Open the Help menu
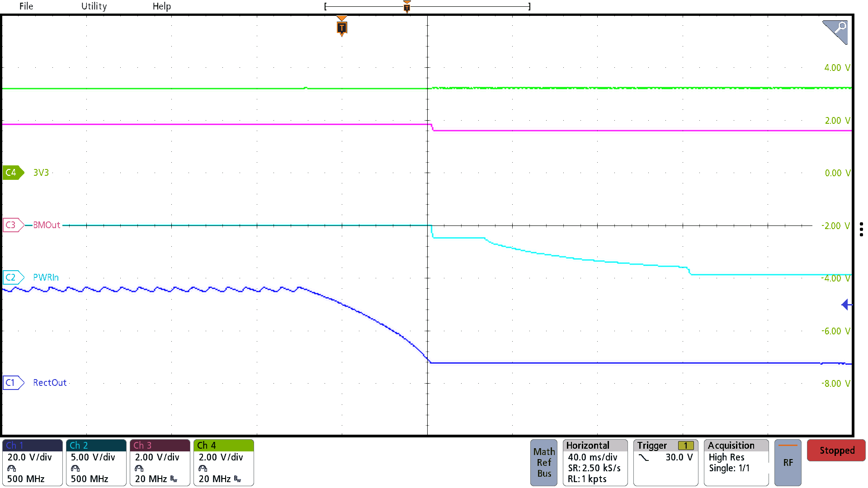 pyautogui.click(x=162, y=6)
